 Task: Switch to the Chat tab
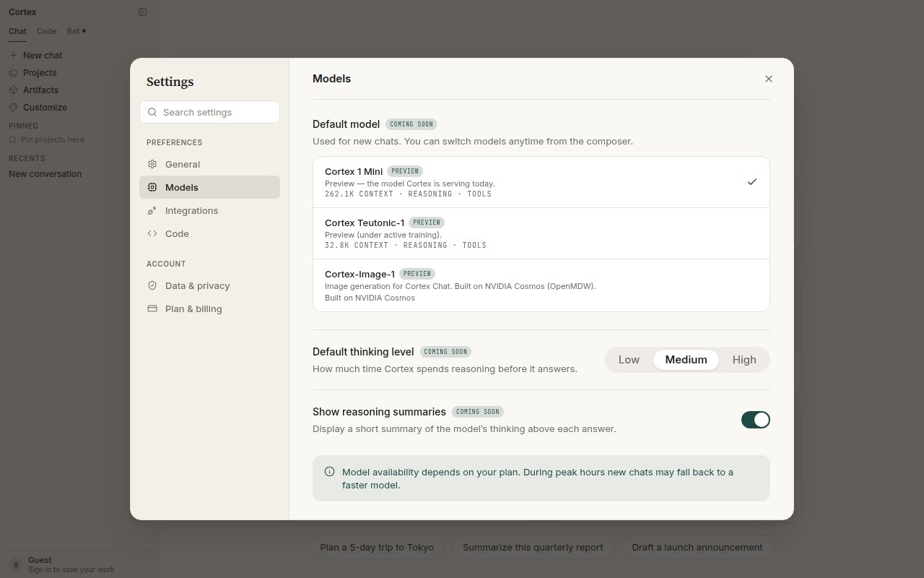[x=17, y=31]
